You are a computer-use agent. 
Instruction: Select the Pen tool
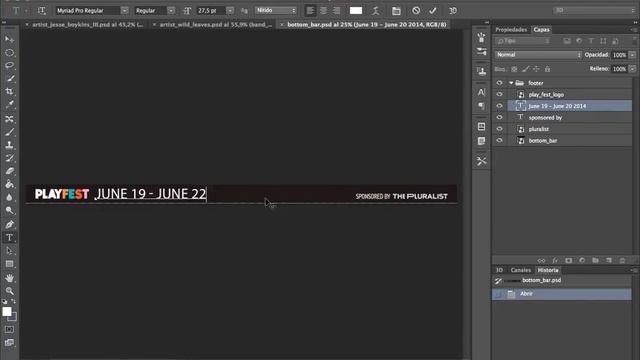pos(9,224)
